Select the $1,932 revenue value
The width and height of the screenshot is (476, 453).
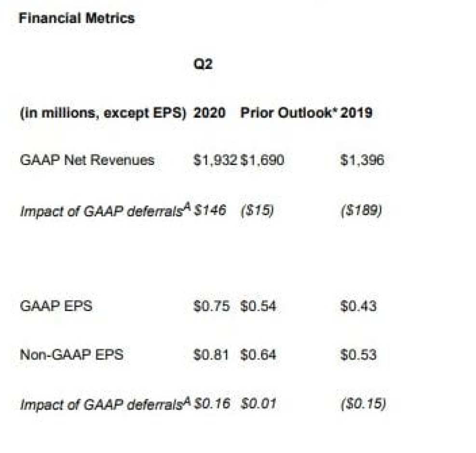pyautogui.click(x=215, y=160)
